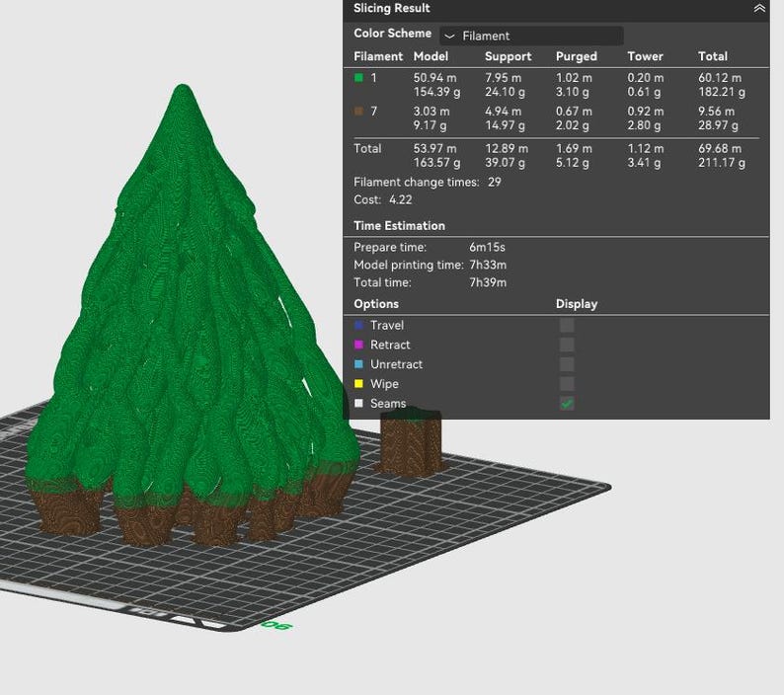Click the Options section heading

pos(376,304)
